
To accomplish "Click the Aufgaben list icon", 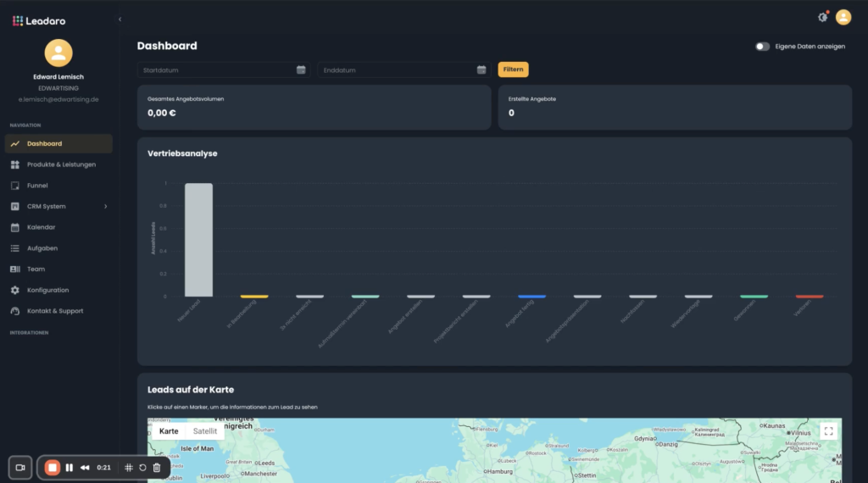I will [x=15, y=248].
